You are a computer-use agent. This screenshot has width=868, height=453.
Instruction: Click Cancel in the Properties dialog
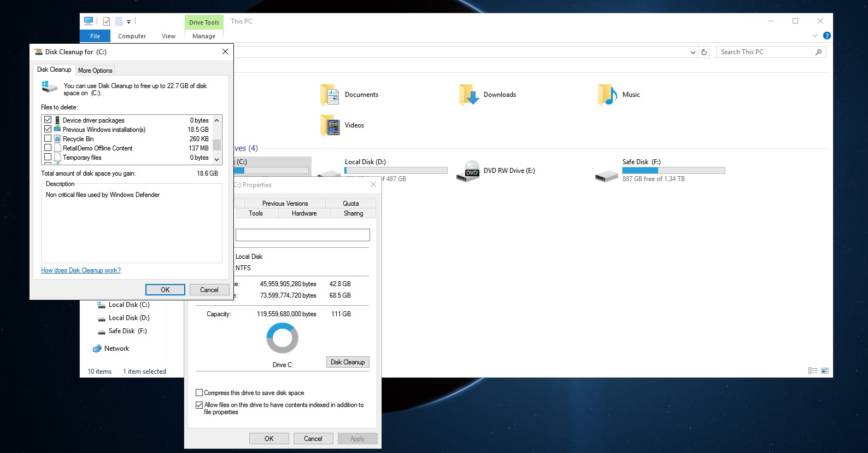point(313,439)
